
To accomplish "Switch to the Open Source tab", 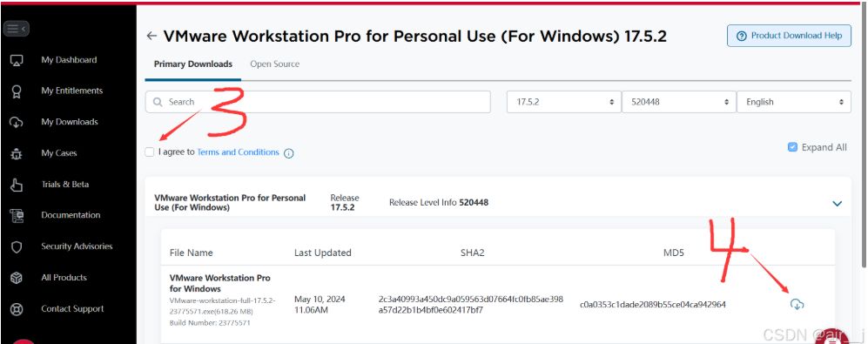I will [x=274, y=64].
